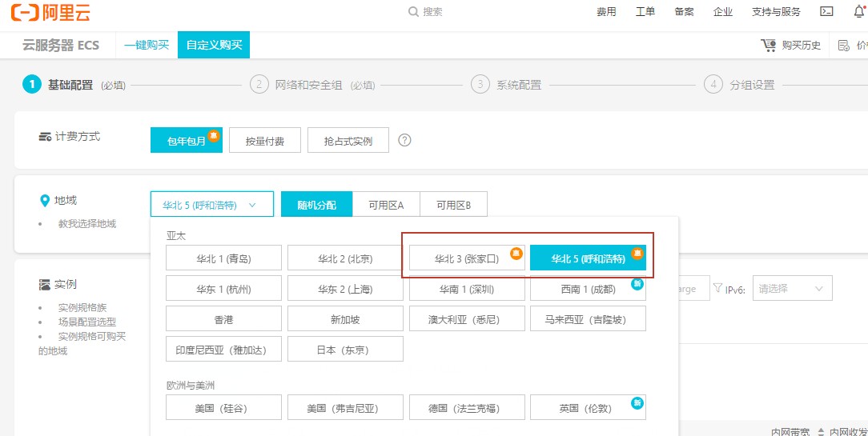Image resolution: width=868 pixels, height=436 pixels.
Task: Click the shopping cart purchase history icon
Action: pyautogui.click(x=769, y=46)
